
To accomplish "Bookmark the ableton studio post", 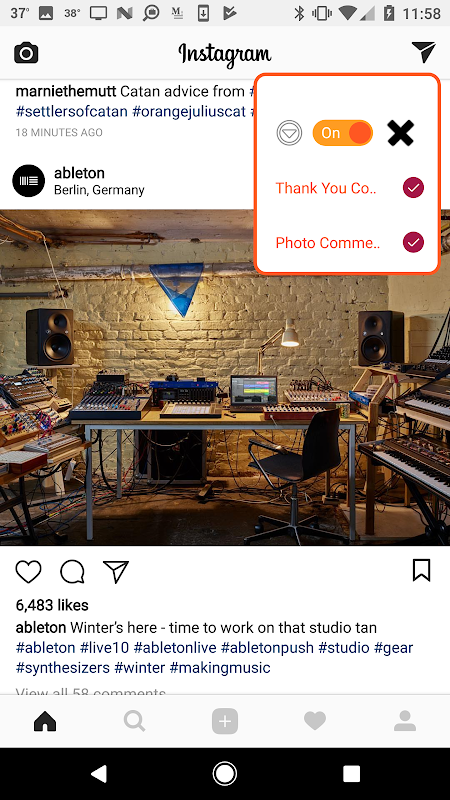I will pos(421,570).
